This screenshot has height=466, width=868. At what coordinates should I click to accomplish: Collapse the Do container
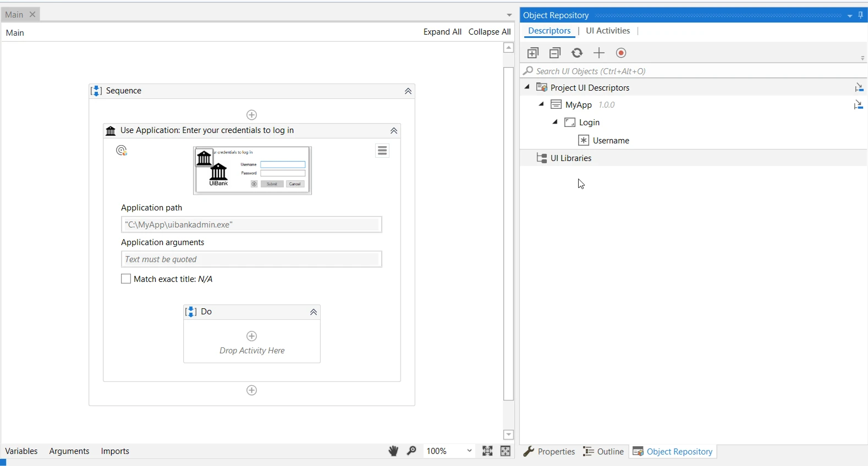(x=314, y=312)
